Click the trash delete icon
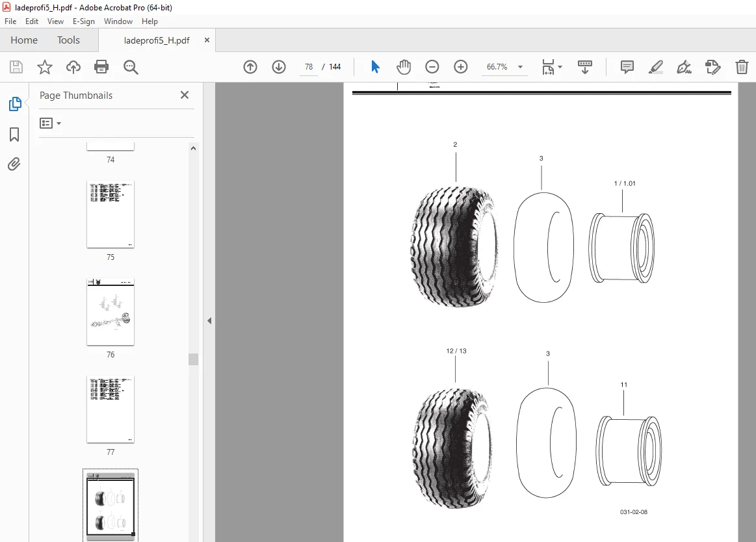 pyautogui.click(x=742, y=67)
